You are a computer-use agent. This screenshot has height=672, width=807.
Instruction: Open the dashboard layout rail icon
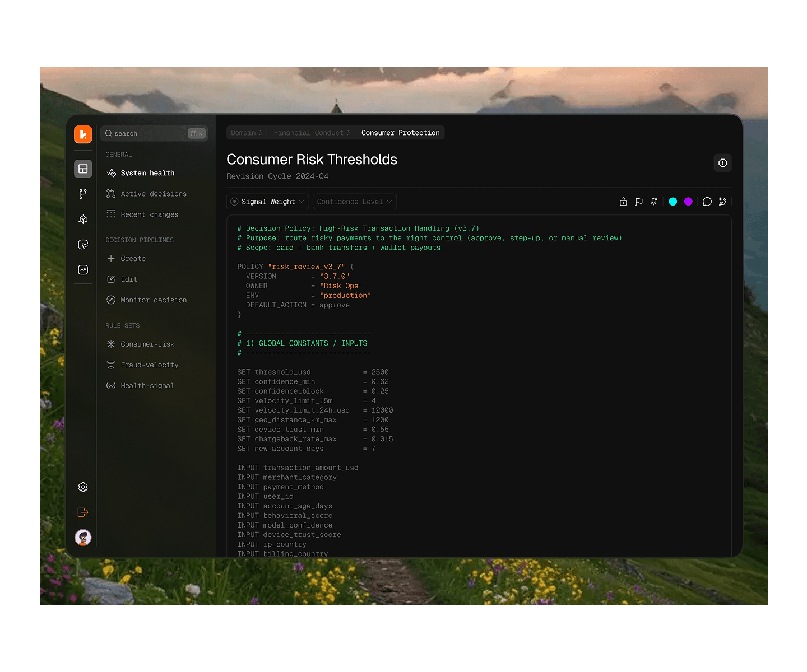(x=83, y=169)
